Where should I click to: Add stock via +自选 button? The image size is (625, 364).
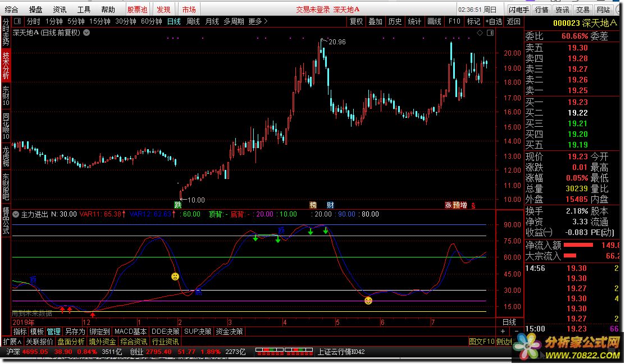[494, 21]
